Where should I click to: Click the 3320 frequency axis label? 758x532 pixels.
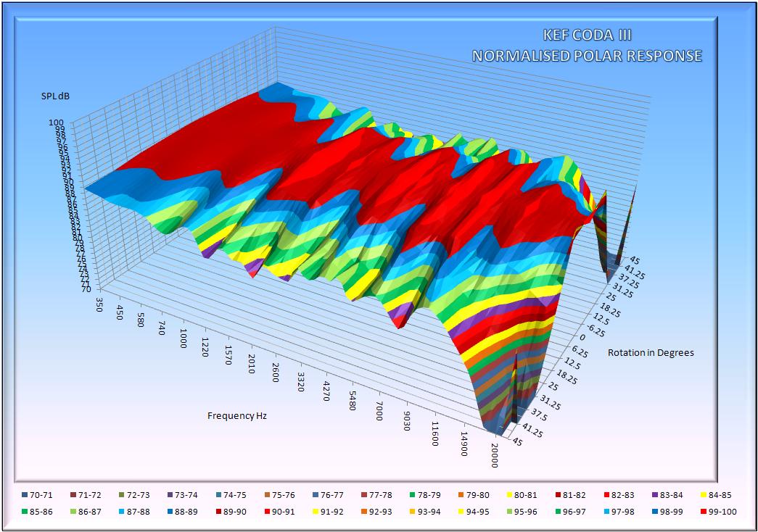coord(301,382)
